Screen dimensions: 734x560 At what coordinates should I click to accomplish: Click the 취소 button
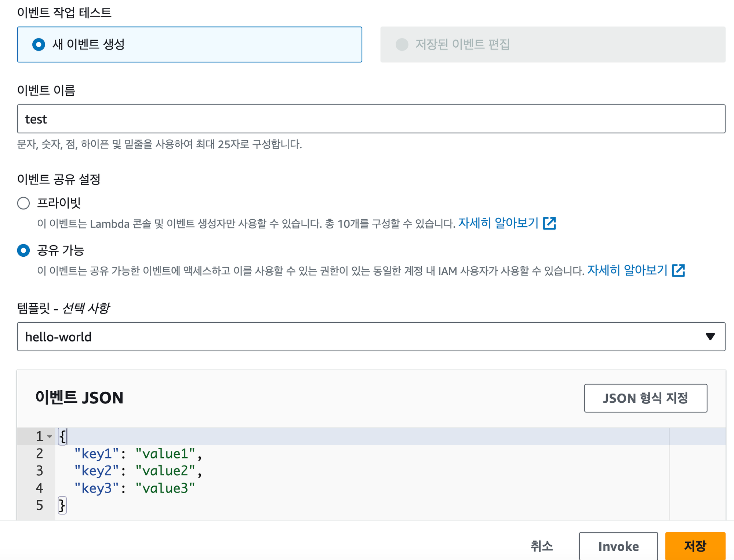[541, 546]
